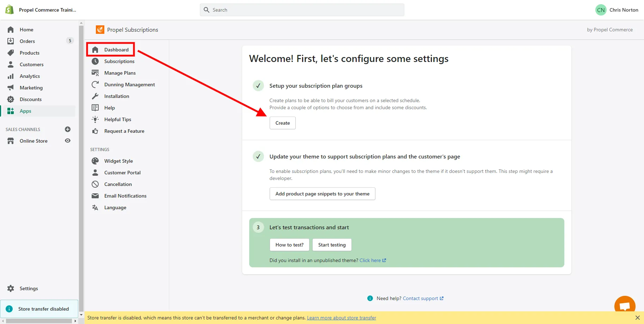Click the Language translate icon
644x324 pixels.
click(95, 207)
